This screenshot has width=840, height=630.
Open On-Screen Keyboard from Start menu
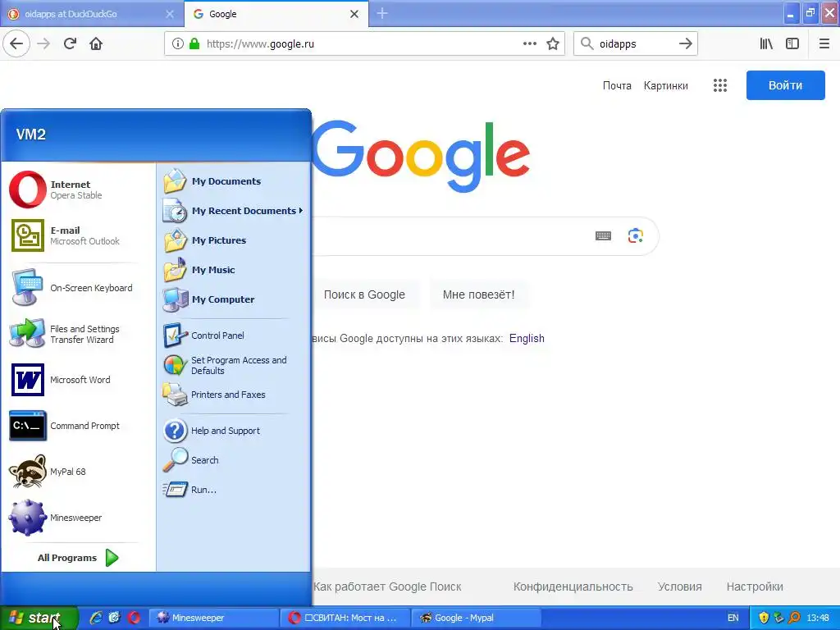pos(78,288)
